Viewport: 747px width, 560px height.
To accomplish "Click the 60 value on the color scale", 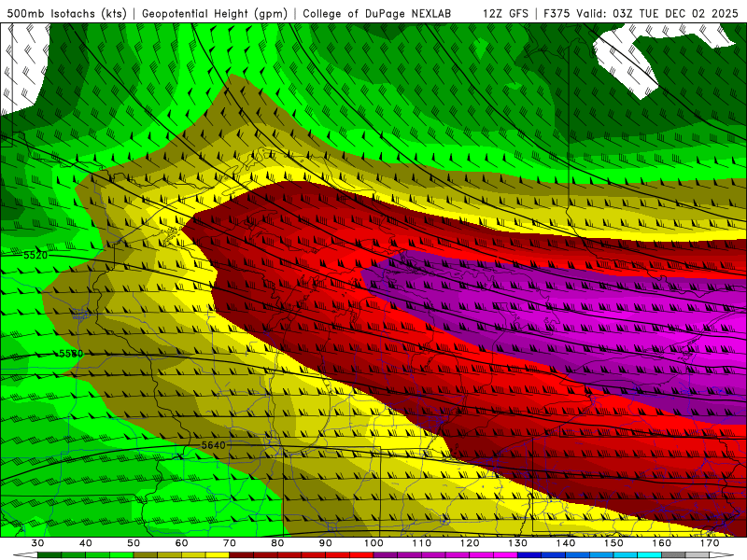I will 181,543.
